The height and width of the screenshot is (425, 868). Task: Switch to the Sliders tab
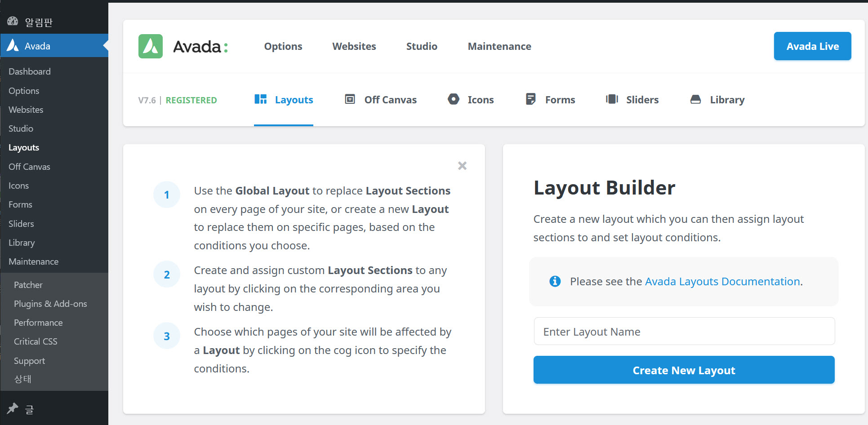coord(632,100)
